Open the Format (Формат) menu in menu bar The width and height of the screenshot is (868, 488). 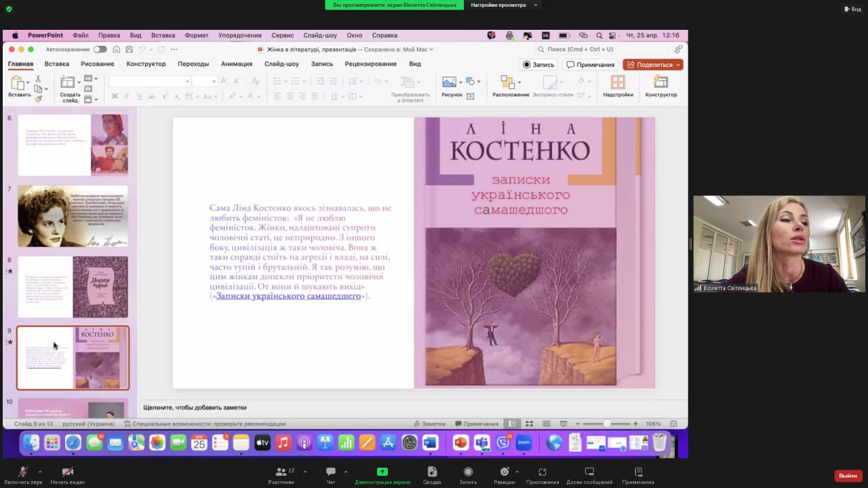pyautogui.click(x=197, y=35)
